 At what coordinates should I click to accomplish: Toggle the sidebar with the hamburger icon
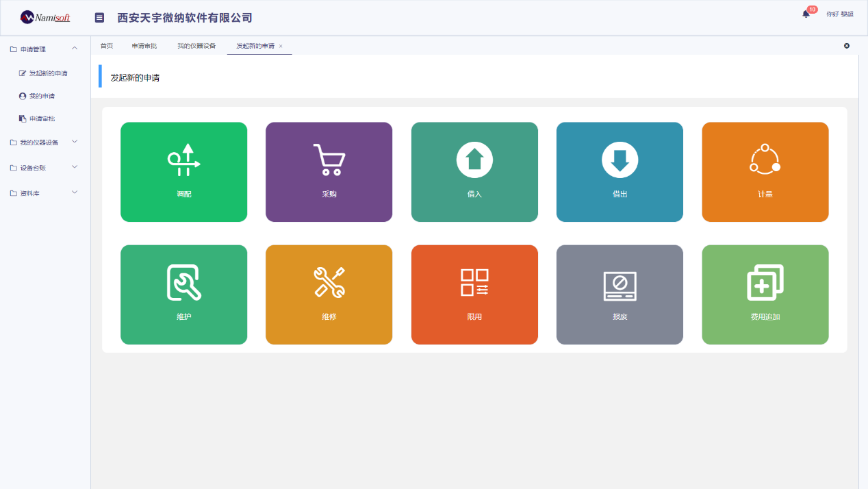point(99,18)
